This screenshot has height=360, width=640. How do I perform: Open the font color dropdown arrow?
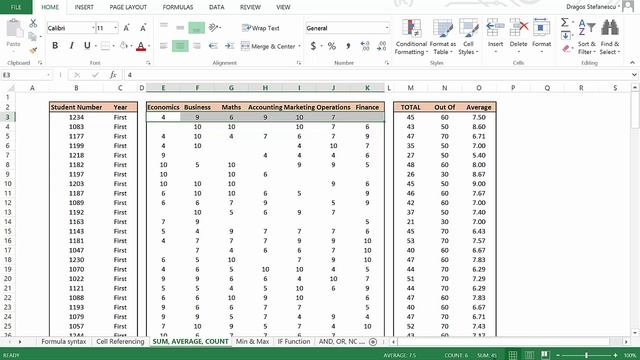(149, 46)
